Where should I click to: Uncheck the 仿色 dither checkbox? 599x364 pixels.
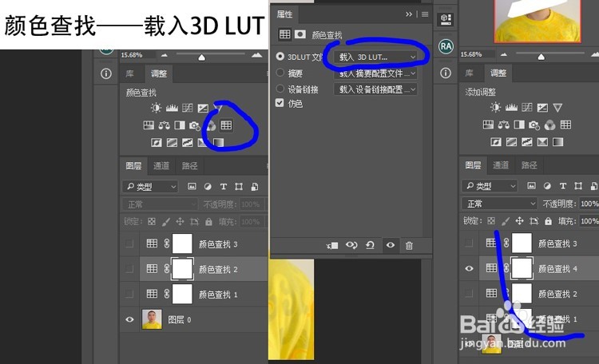(x=280, y=103)
